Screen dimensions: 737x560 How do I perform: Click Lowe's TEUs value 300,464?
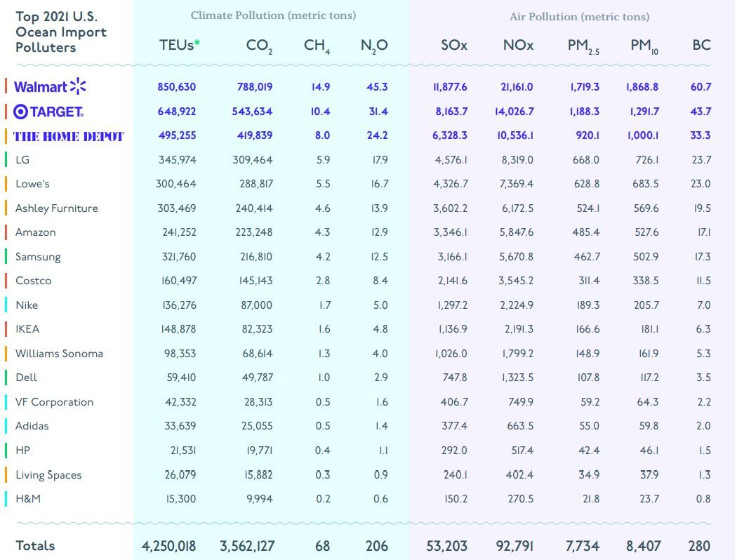(175, 184)
